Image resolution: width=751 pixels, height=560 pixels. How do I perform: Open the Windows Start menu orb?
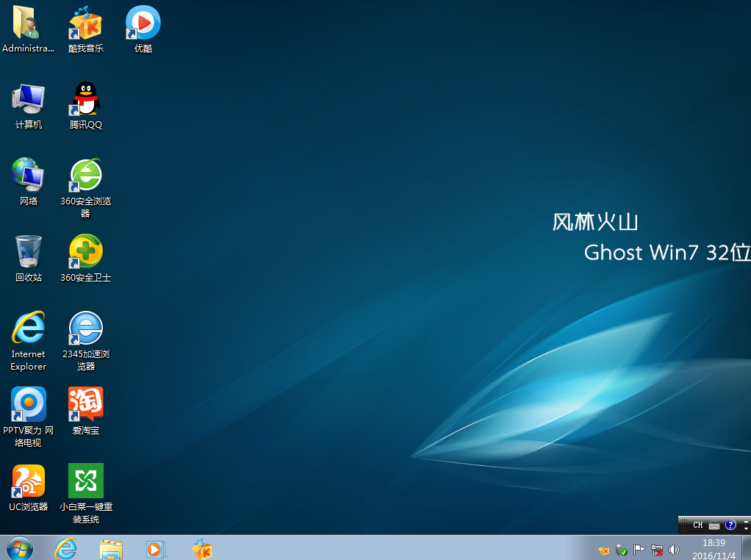coord(20,548)
